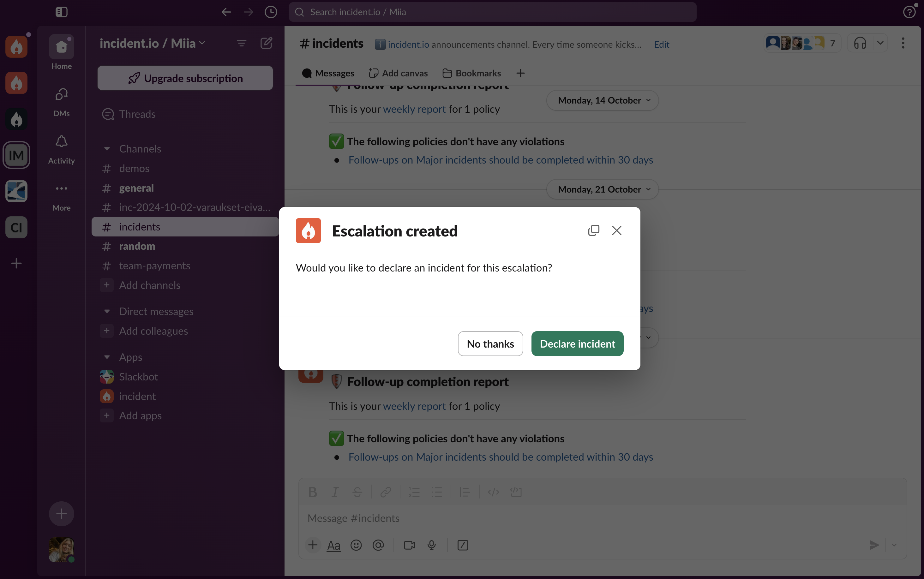This screenshot has width=924, height=579.
Task: Collapse the Direct messages section
Action: (107, 311)
